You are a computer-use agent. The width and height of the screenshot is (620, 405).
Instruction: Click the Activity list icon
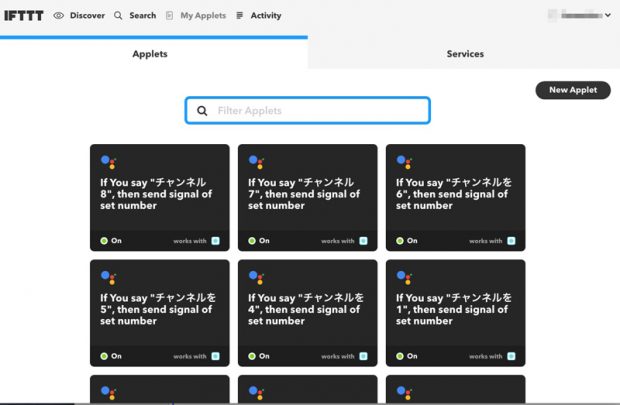point(240,16)
